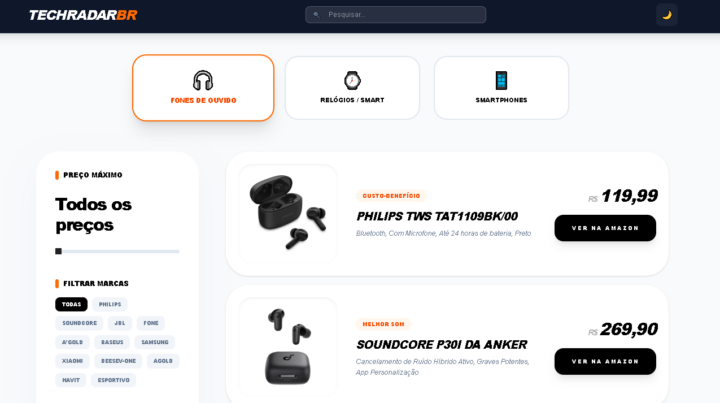
Task: Filter by the JBL brand chip
Action: tap(120, 323)
